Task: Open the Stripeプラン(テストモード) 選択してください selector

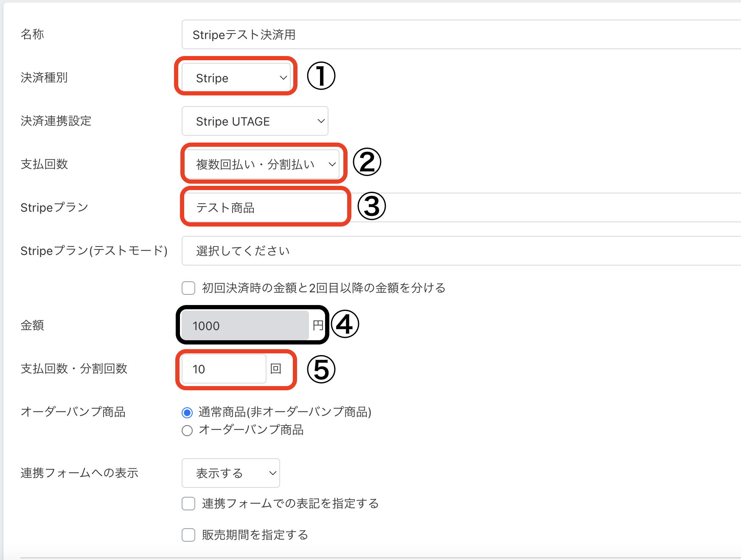Action: coord(460,251)
